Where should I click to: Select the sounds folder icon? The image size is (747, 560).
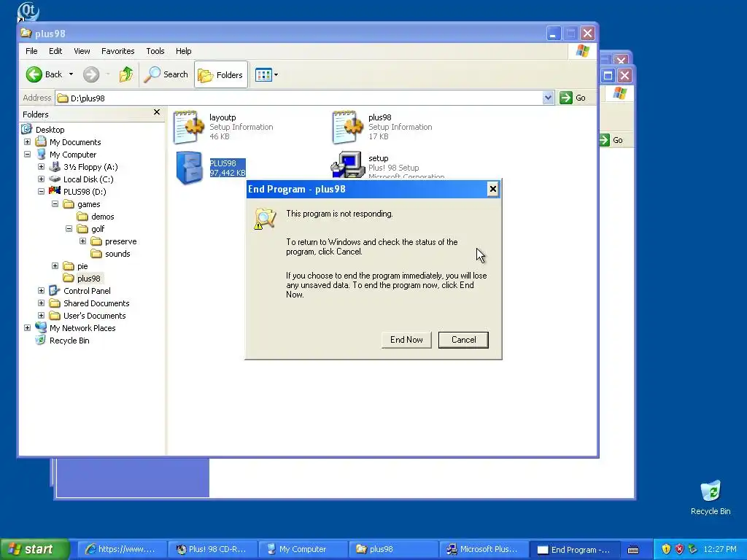(96, 253)
